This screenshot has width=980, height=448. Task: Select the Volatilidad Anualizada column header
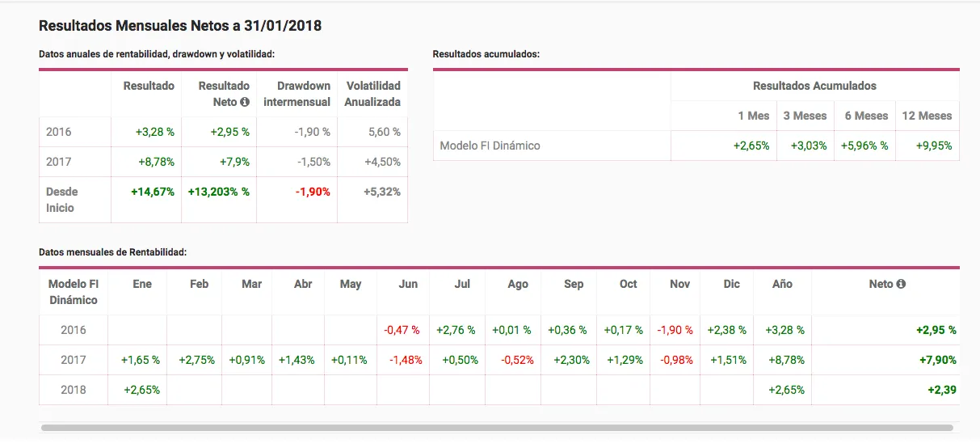(x=372, y=94)
